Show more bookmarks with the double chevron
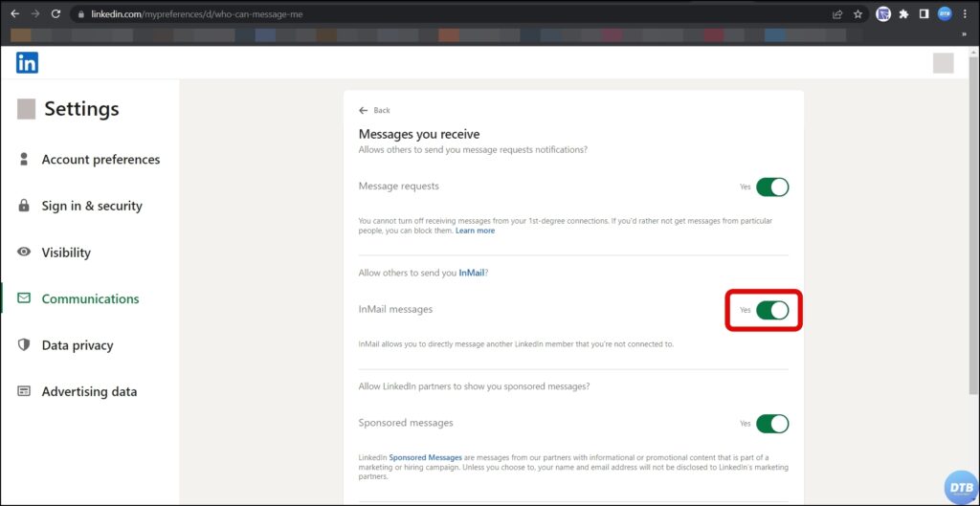The image size is (980, 506). tap(964, 35)
